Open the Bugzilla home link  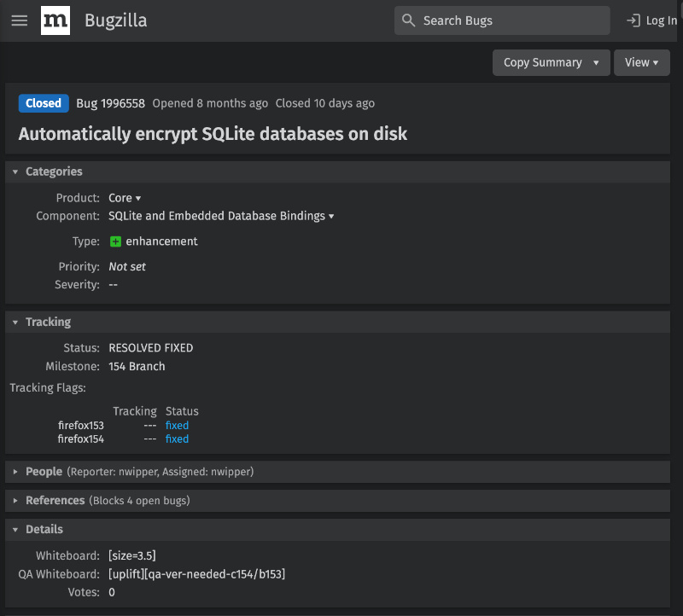point(116,20)
